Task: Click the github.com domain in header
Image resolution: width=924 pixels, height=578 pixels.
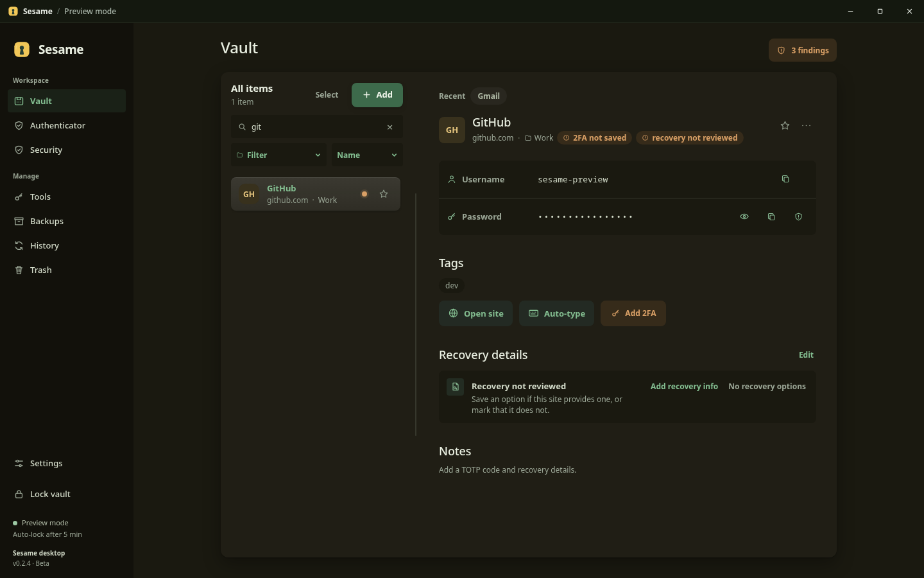Action: click(493, 138)
